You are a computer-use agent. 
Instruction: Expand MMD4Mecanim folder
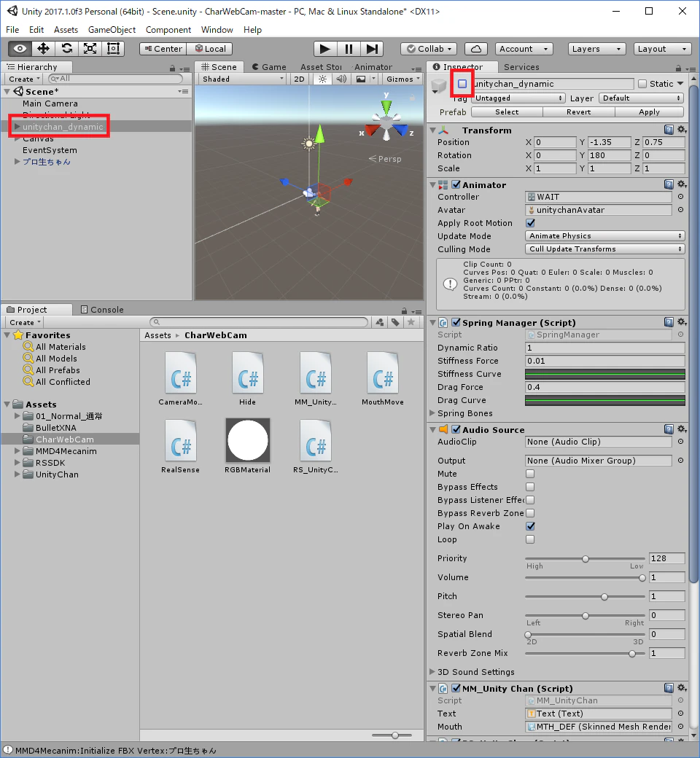(x=17, y=450)
